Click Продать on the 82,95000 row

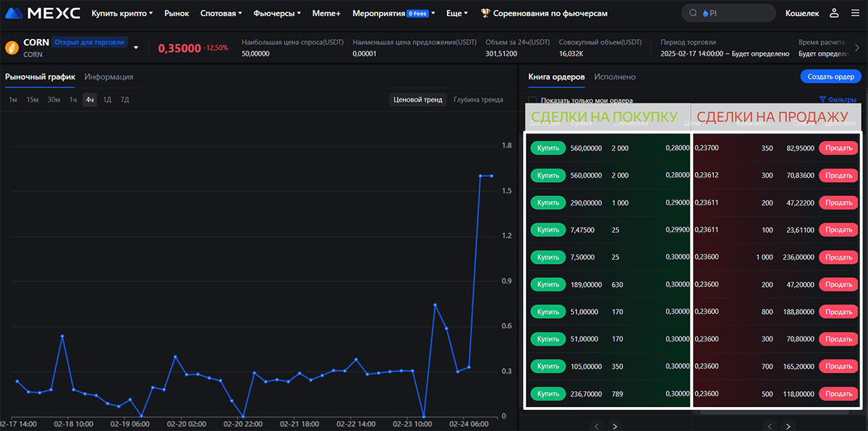838,148
